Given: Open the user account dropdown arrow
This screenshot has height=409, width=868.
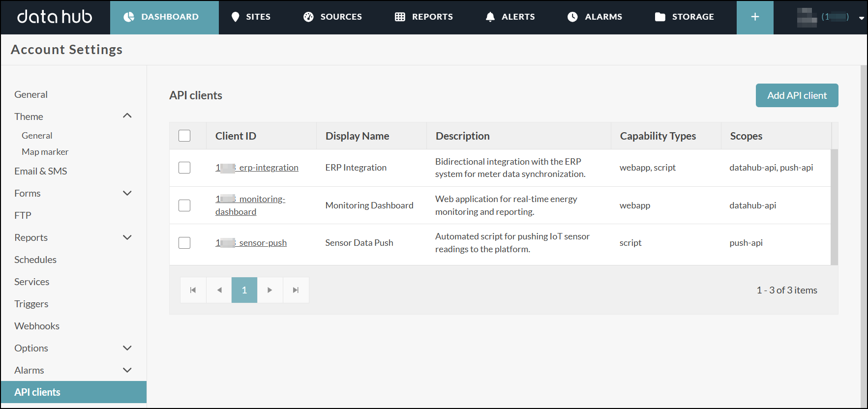Looking at the screenshot, I should click(x=861, y=18).
